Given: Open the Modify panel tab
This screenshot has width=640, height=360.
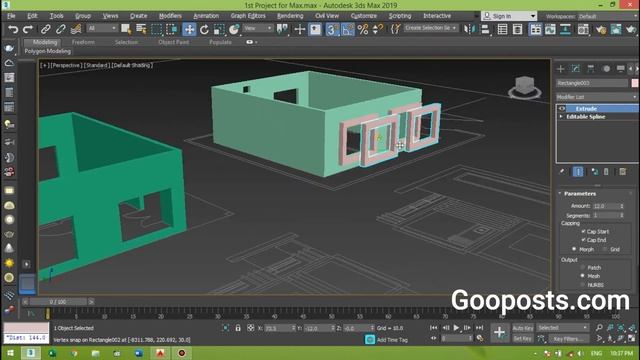Looking at the screenshot, I should [x=576, y=69].
